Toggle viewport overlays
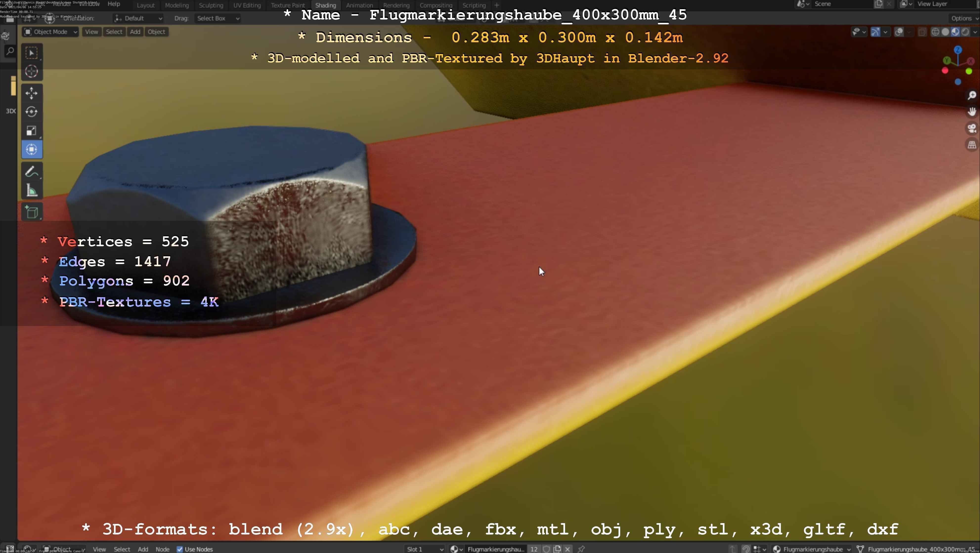Screen dimensions: 980x553 [x=899, y=32]
